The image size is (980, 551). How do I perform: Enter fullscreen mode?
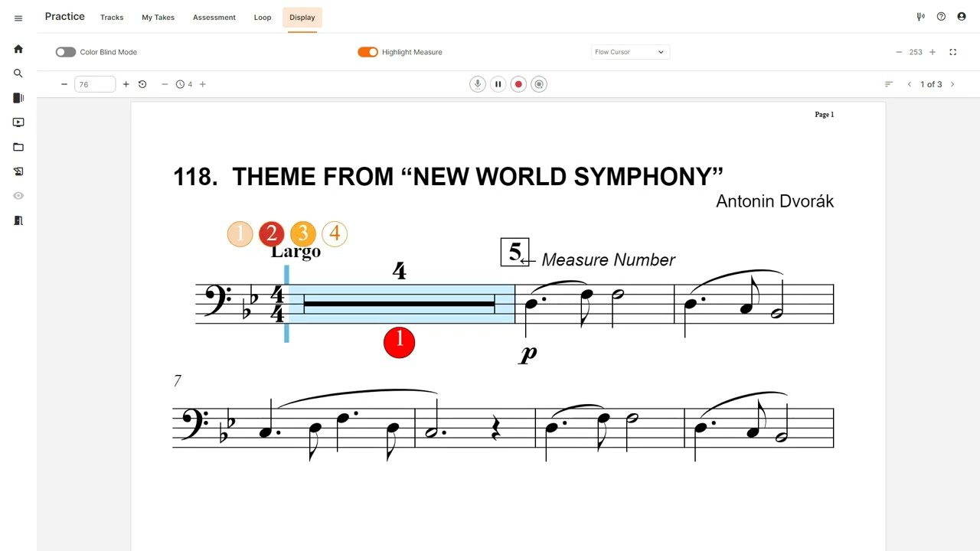[953, 52]
